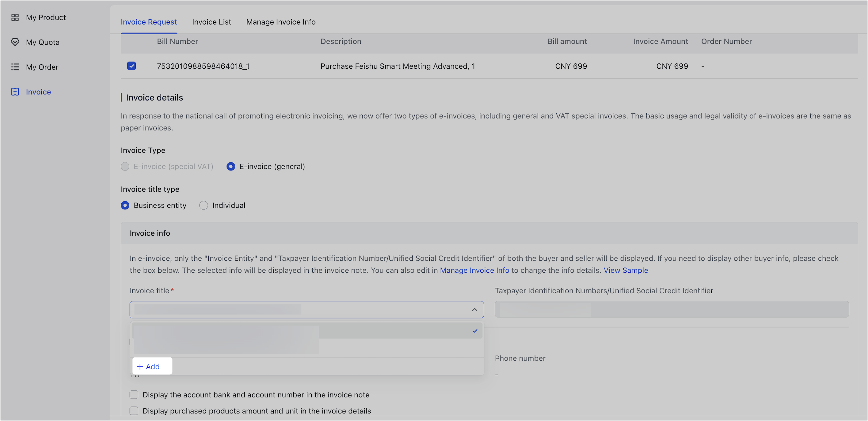
Task: Click the My Product grid icon
Action: pos(15,17)
